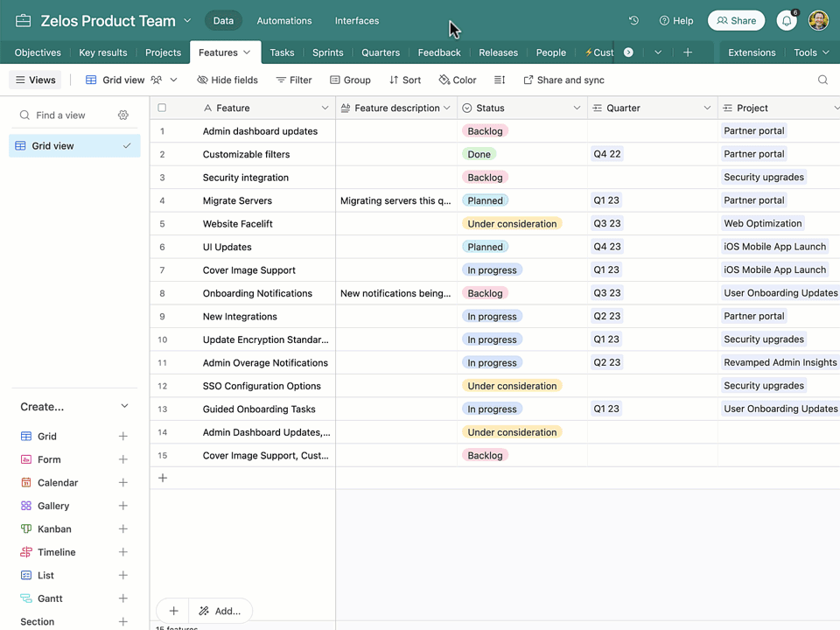Open the notifications bell
This screenshot has height=630, width=840.
[x=786, y=20]
